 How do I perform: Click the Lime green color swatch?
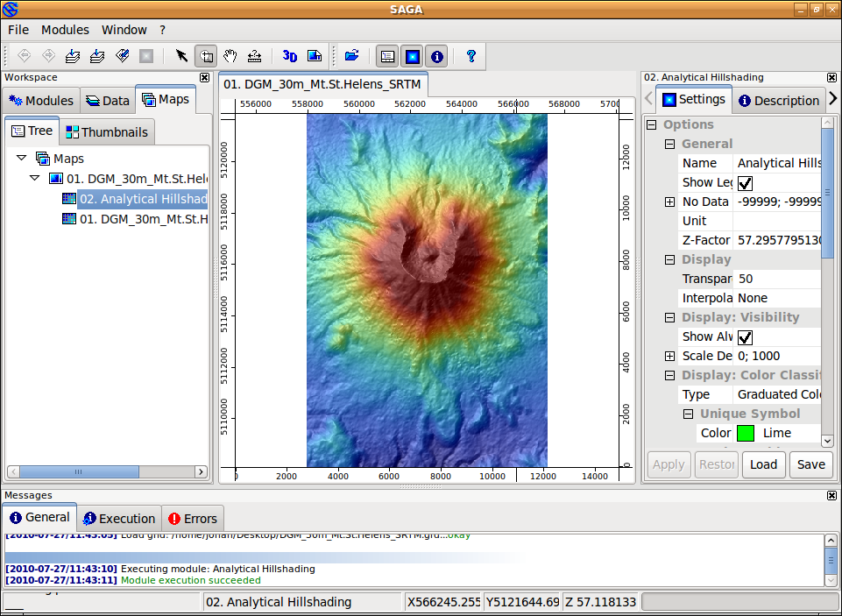[x=746, y=433]
